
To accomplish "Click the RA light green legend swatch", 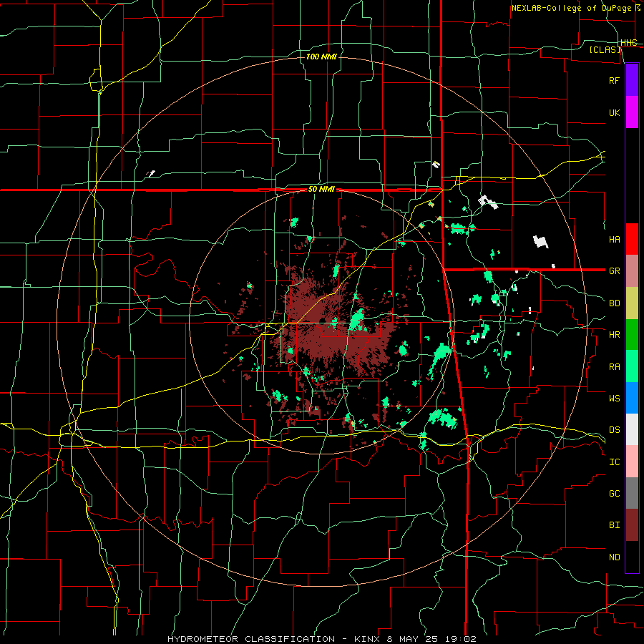I will [x=632, y=366].
